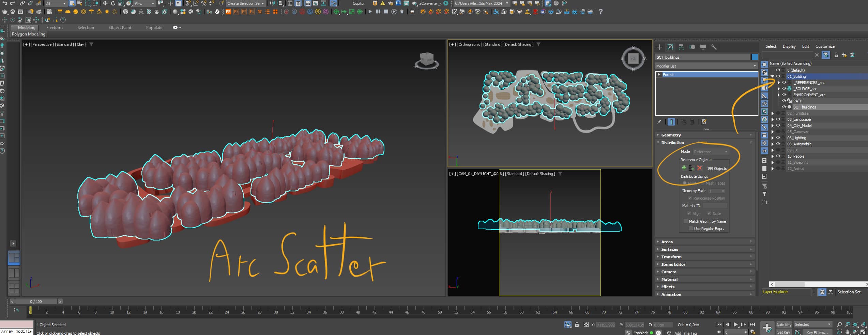Select the Move transform tool
868x335 pixels.
pyautogui.click(x=105, y=3)
